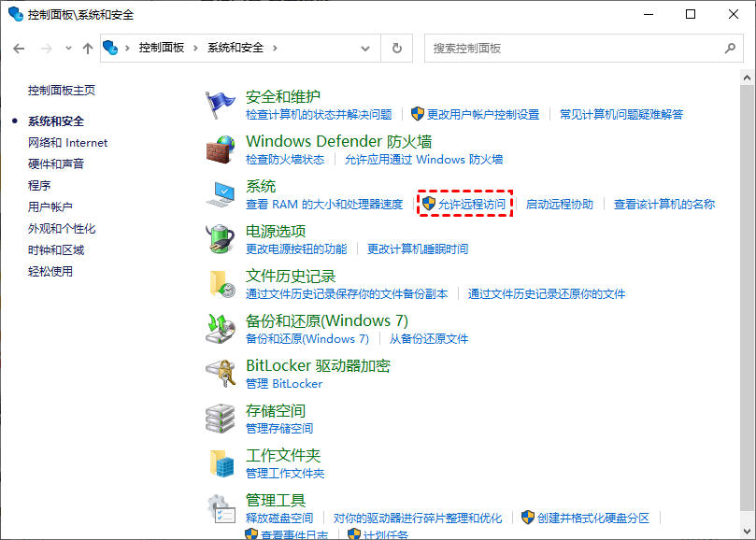Click 从备份还原文件 link
The image size is (756, 540).
point(429,338)
